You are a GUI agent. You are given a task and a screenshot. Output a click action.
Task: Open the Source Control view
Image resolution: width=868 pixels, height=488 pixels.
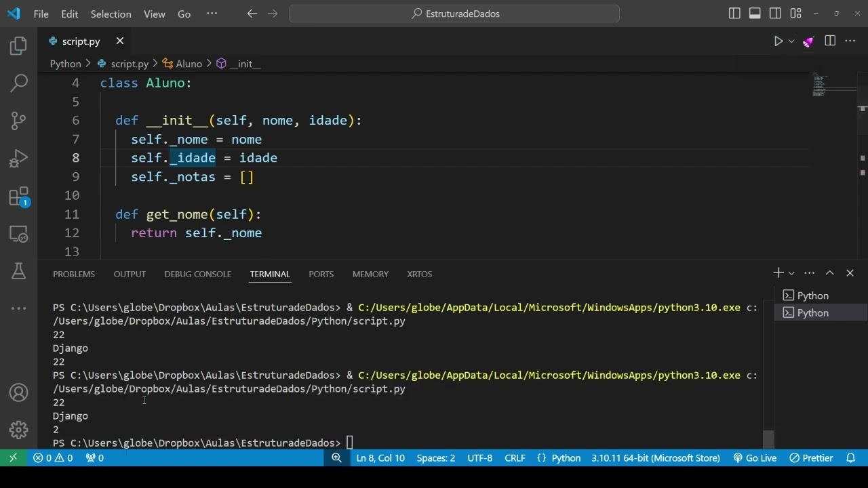click(x=18, y=121)
